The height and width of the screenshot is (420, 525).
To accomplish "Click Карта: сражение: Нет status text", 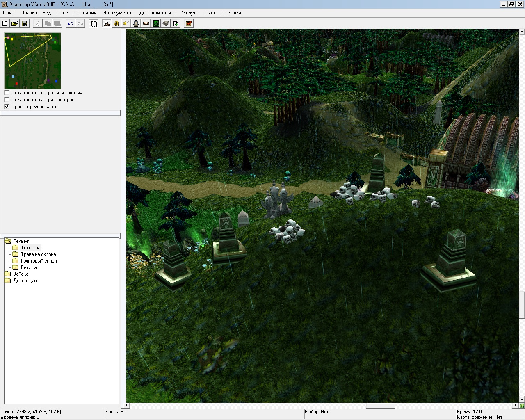I will coord(479,417).
